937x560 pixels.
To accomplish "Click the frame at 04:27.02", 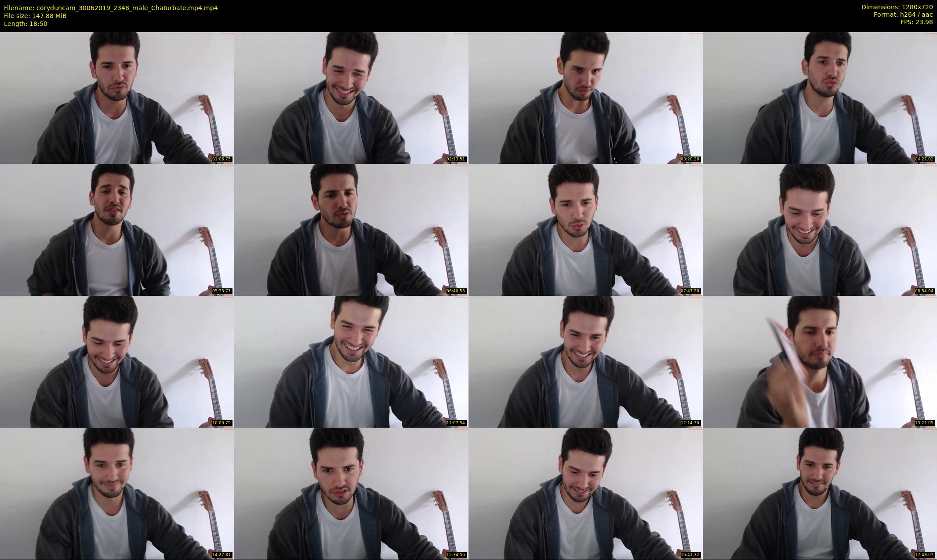I will click(x=820, y=98).
